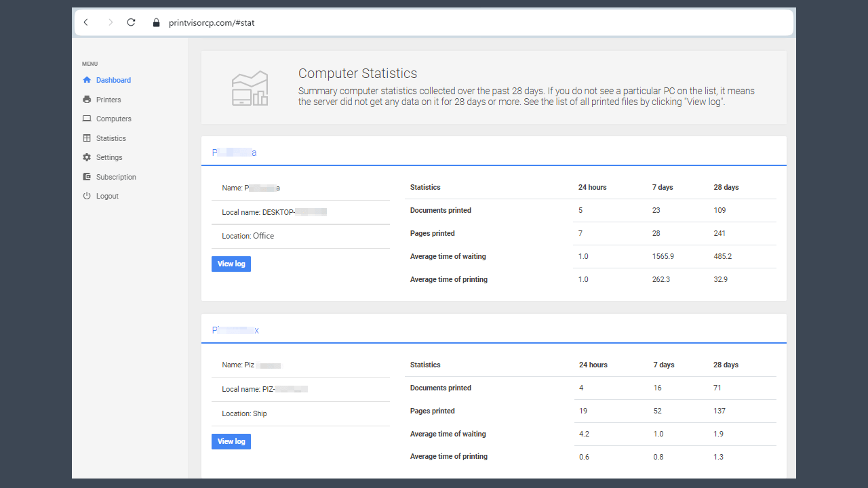Click the Printers icon in sidebar
The width and height of the screenshot is (868, 488).
[87, 100]
